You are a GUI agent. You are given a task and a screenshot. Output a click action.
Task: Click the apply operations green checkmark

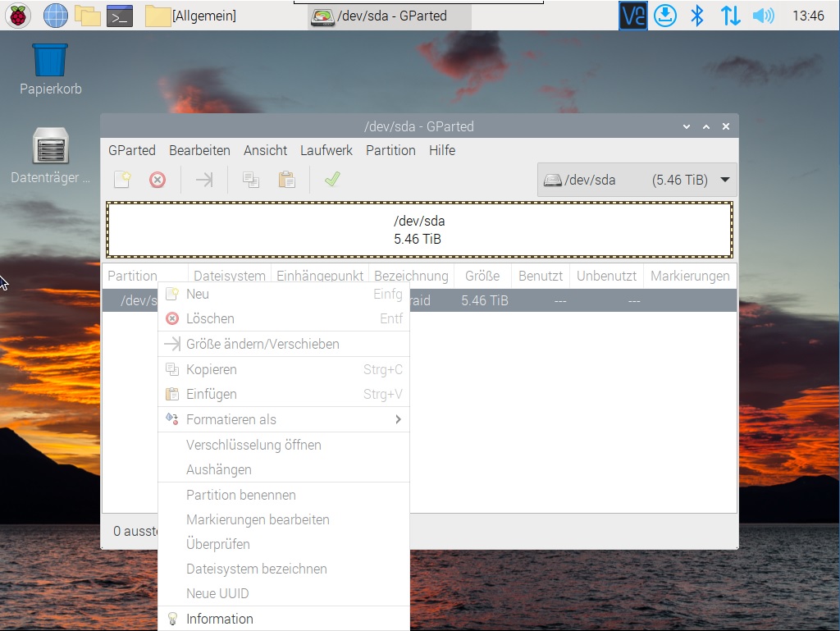click(332, 180)
